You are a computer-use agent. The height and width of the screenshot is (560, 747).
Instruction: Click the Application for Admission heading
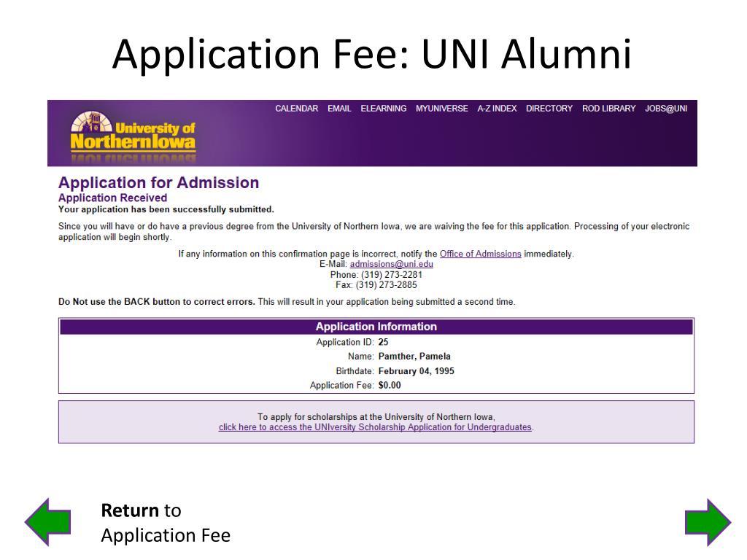(158, 183)
